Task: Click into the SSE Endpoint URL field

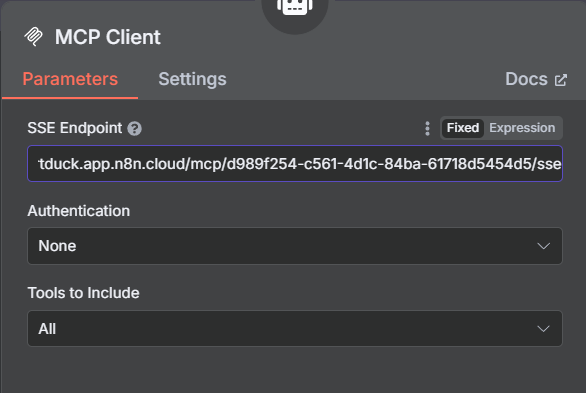Action: point(295,164)
